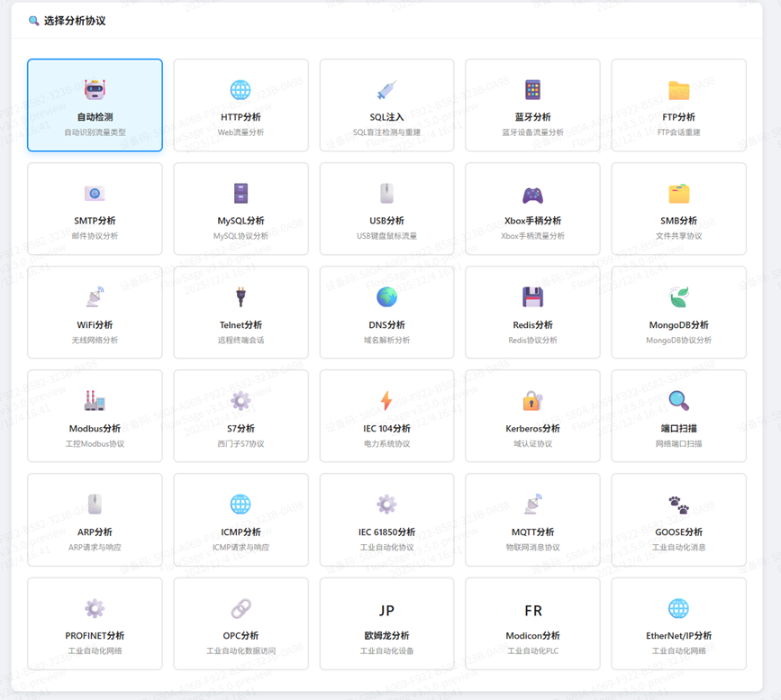Click the 工业自动化数据访问 description

(x=241, y=650)
